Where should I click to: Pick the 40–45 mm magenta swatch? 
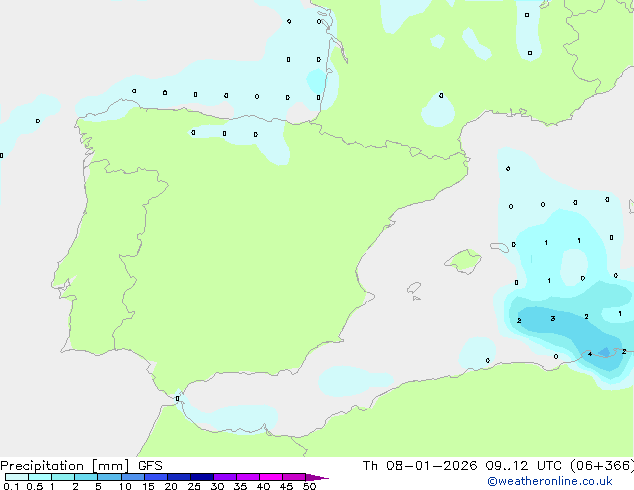point(271,477)
